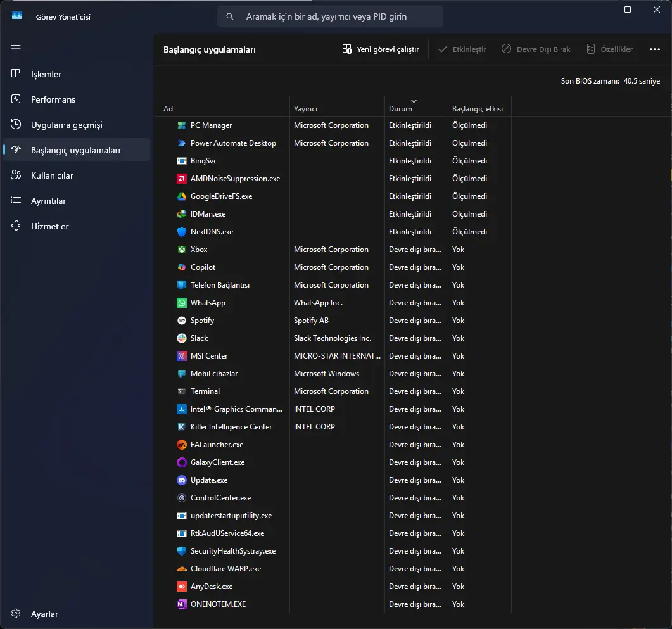Click the Devre Dışı Bırak button
Image resolution: width=672 pixels, height=629 pixels.
(x=536, y=49)
